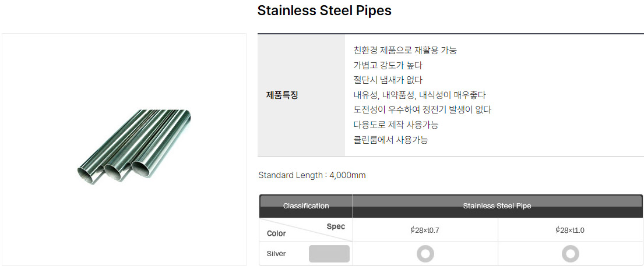This screenshot has width=644, height=266.
Task: Click the circle icon under ￠28×t0.7
Action: point(425,254)
